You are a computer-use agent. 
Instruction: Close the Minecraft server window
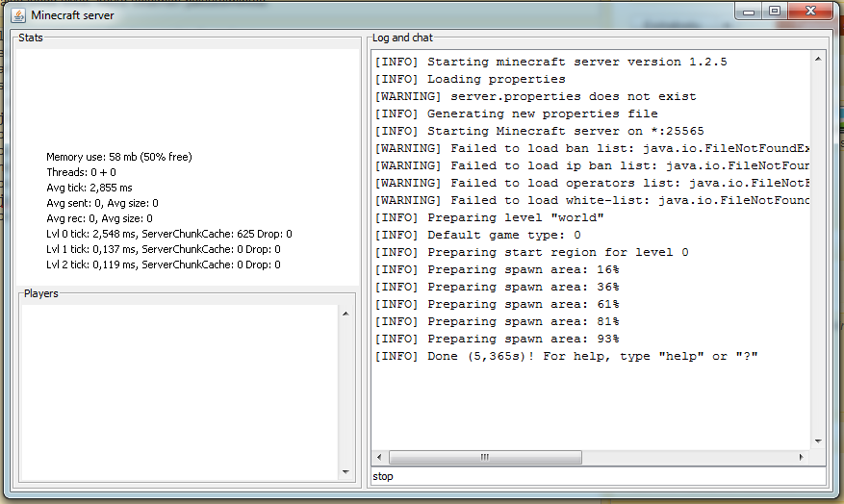[x=810, y=12]
